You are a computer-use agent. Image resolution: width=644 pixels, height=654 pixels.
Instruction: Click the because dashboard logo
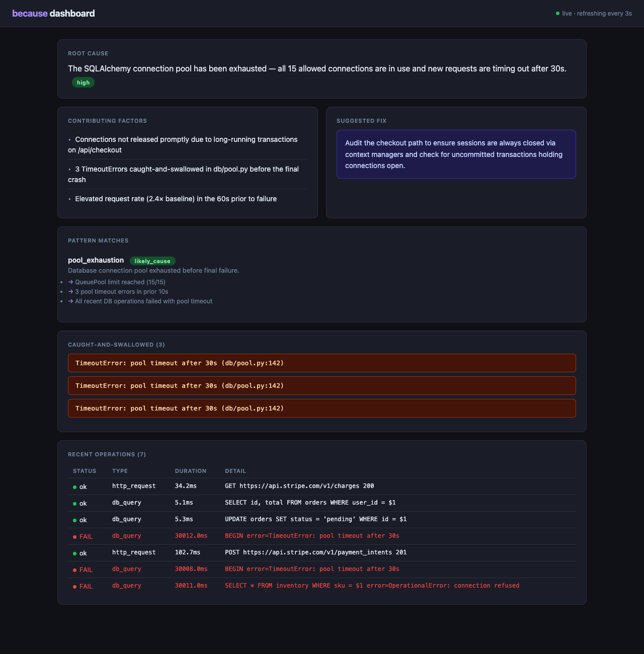tap(53, 14)
